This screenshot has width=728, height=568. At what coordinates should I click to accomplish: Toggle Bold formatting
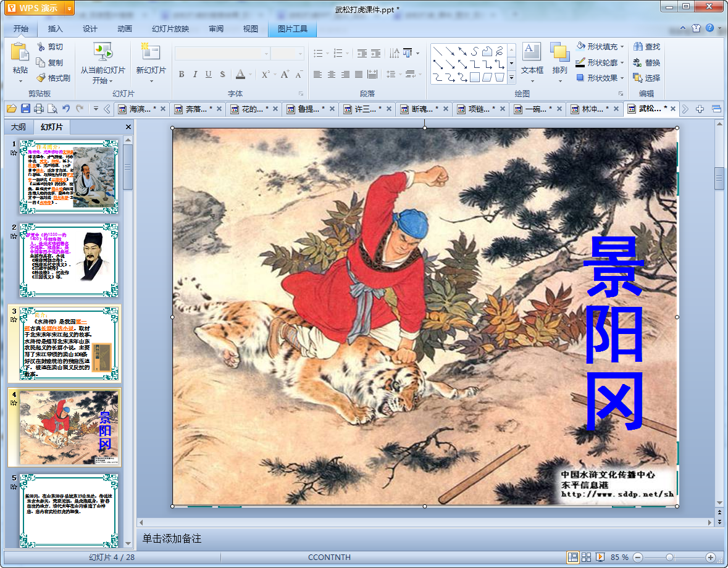[x=182, y=74]
